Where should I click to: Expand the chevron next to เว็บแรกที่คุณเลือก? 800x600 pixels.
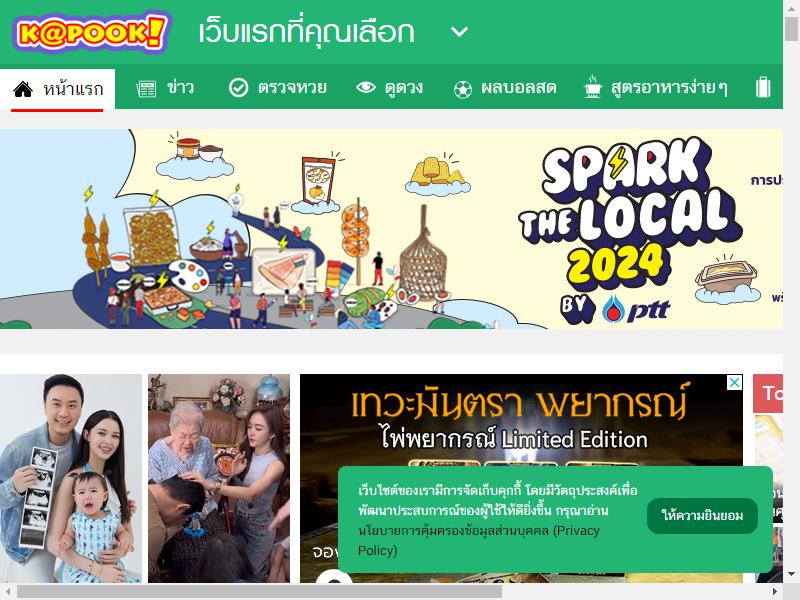coord(459,32)
